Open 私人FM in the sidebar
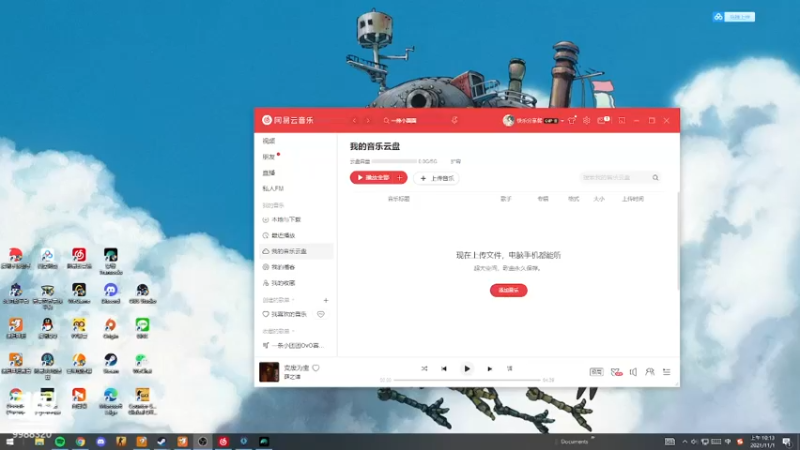 (273, 189)
